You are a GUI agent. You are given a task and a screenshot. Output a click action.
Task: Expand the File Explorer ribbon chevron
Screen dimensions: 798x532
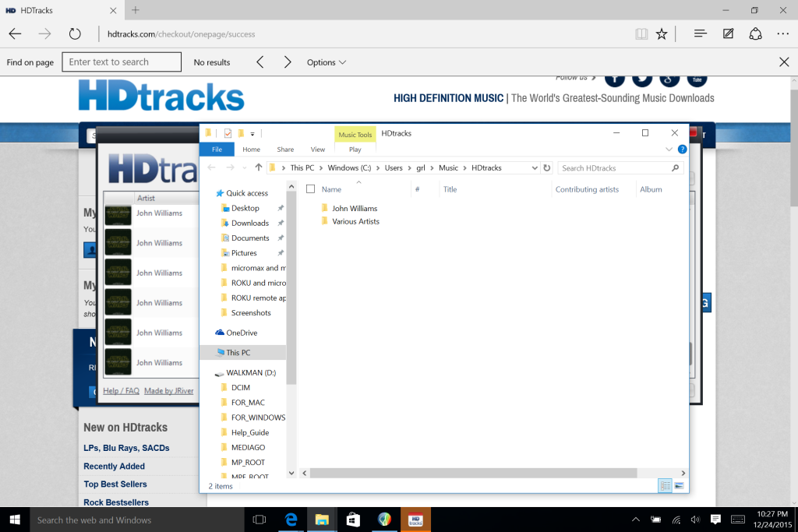669,149
